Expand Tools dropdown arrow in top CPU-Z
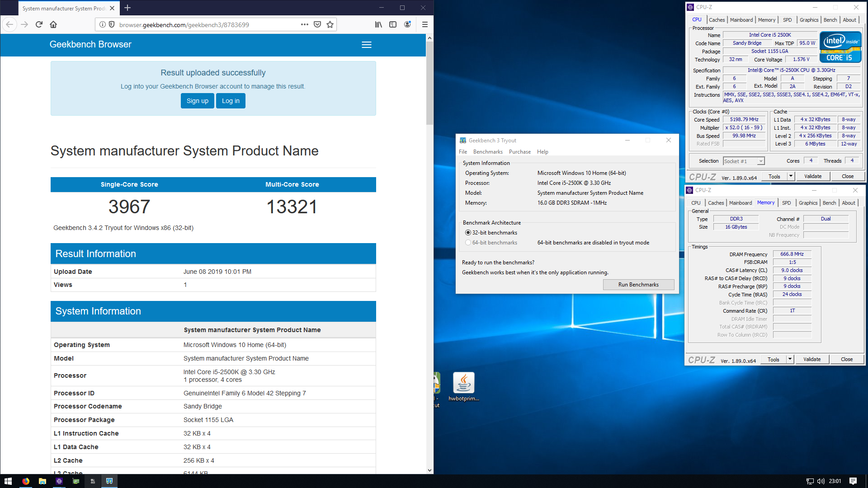The width and height of the screenshot is (868, 488). point(791,176)
